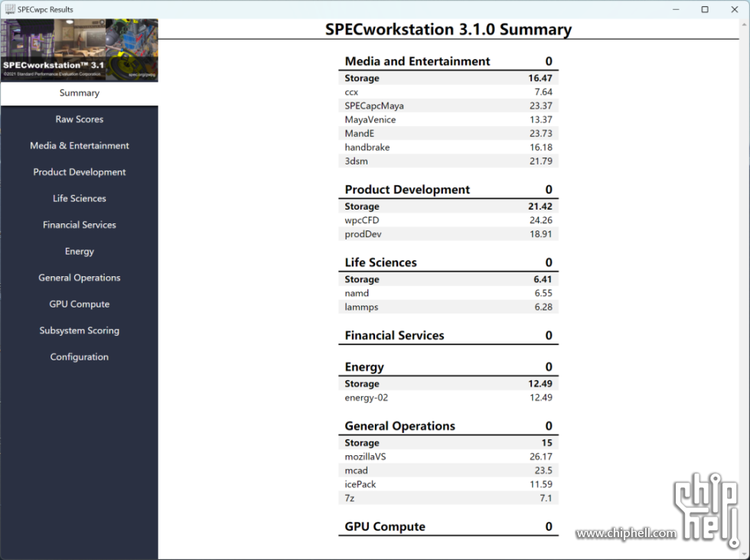
Task: Select the handbrake result row
Action: (448, 147)
